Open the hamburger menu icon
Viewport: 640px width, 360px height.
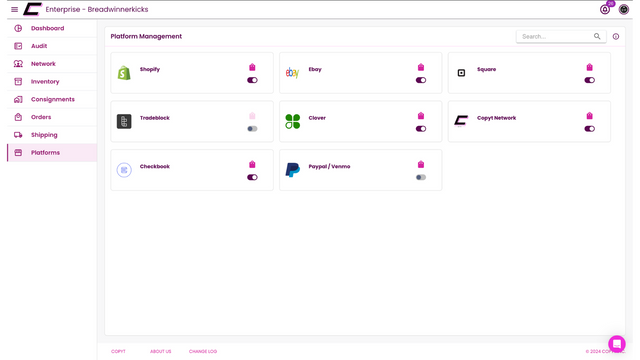(x=14, y=9)
